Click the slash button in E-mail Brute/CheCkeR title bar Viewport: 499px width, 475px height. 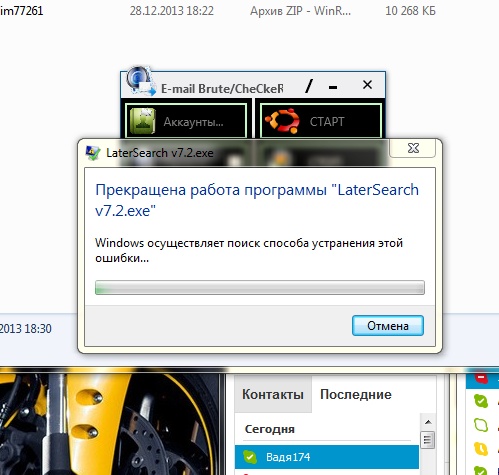tap(309, 86)
